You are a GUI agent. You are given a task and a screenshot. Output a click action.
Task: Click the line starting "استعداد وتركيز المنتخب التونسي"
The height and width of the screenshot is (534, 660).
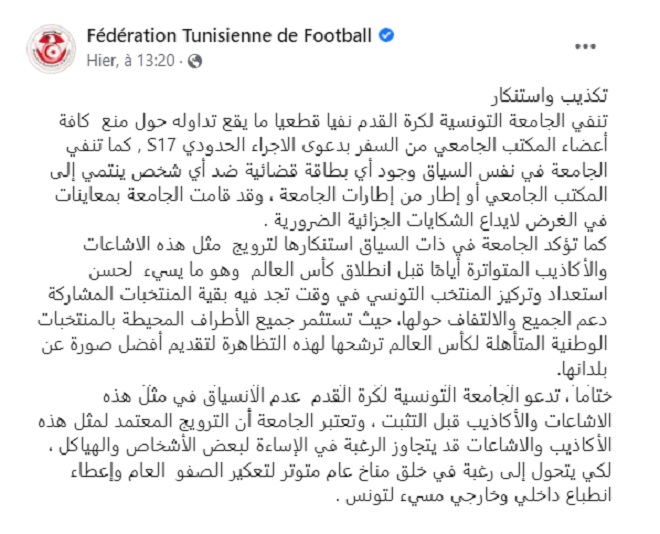[327, 295]
